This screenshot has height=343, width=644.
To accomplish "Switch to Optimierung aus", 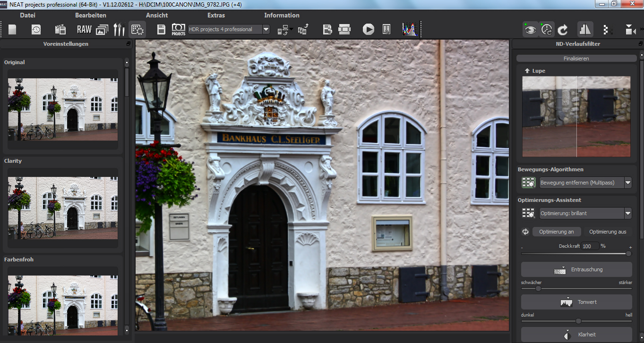I will [x=608, y=232].
